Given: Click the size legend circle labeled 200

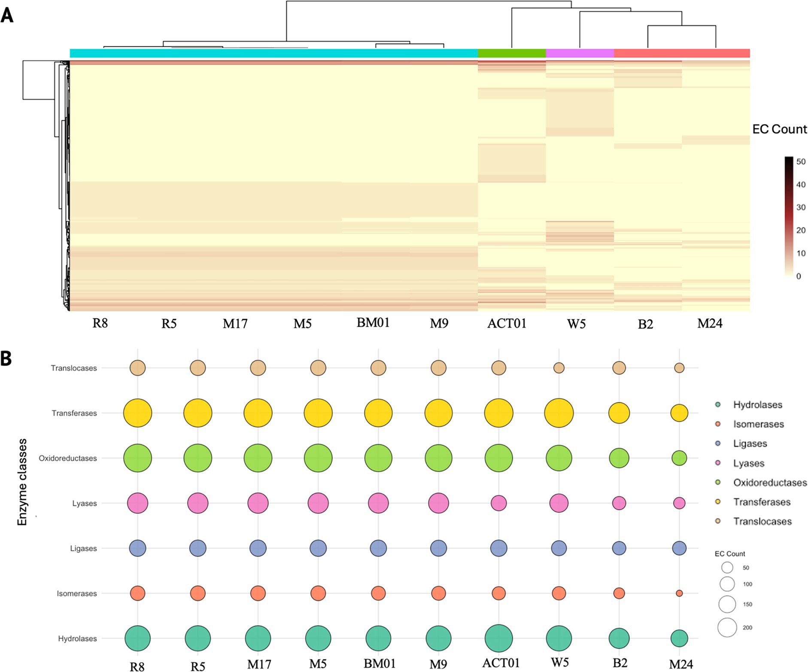Looking at the screenshot, I should click(x=727, y=627).
